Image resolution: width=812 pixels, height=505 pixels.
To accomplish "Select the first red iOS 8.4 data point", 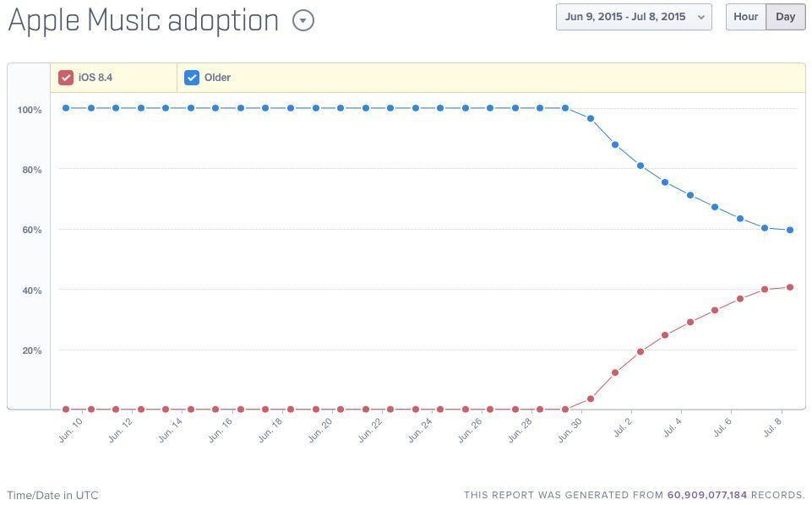I will [x=66, y=410].
